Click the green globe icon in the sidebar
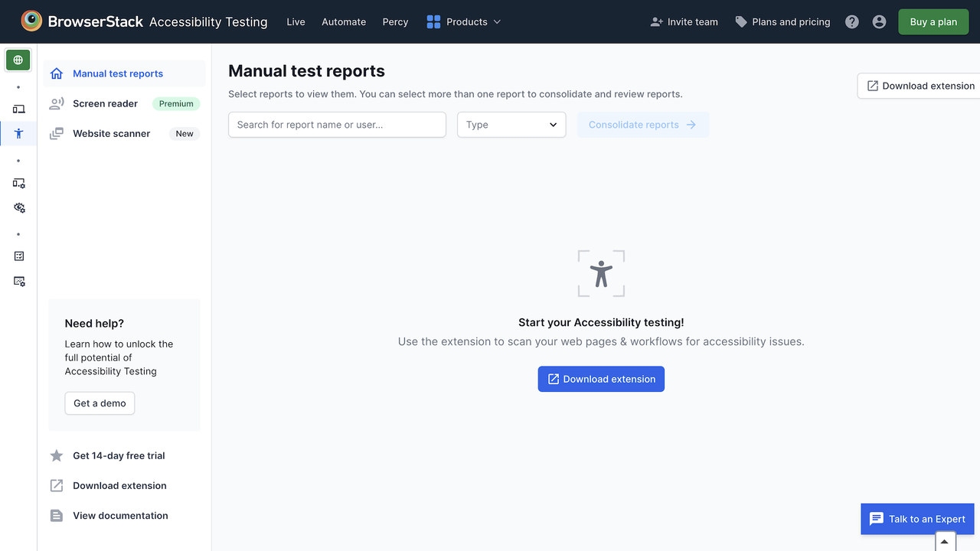The image size is (980, 551). tap(18, 60)
